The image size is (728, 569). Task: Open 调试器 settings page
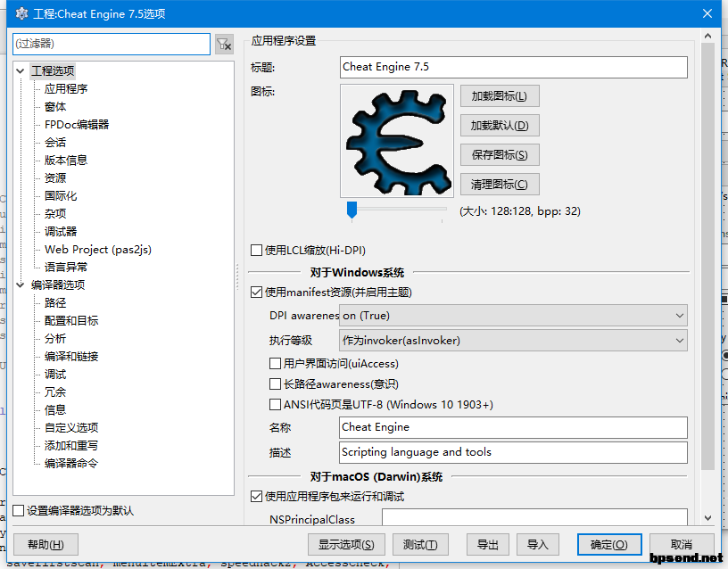[x=61, y=232]
